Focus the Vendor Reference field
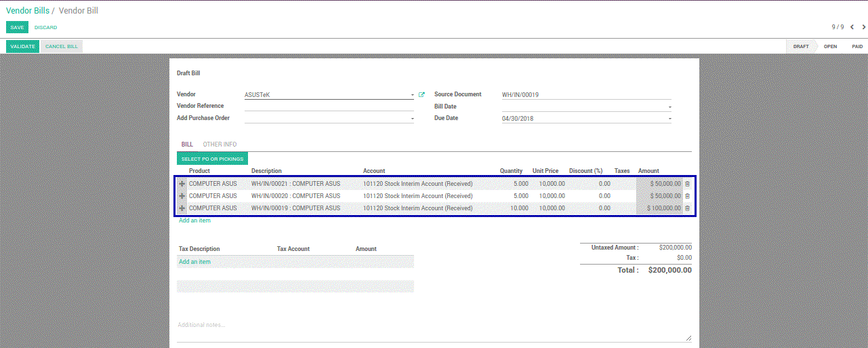 tap(329, 107)
